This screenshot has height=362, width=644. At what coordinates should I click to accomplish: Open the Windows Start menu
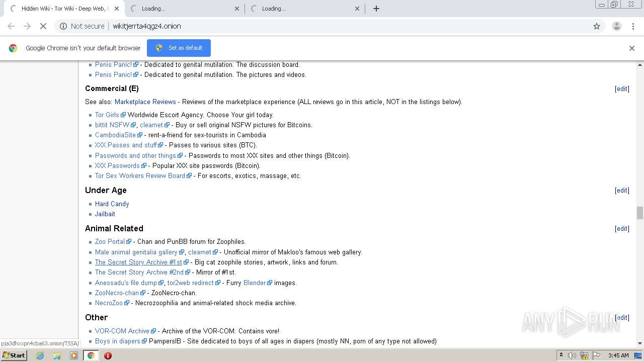pyautogui.click(x=14, y=355)
